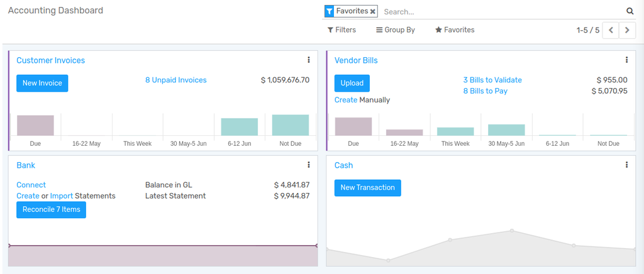Click the search magnifier icon

pyautogui.click(x=630, y=11)
